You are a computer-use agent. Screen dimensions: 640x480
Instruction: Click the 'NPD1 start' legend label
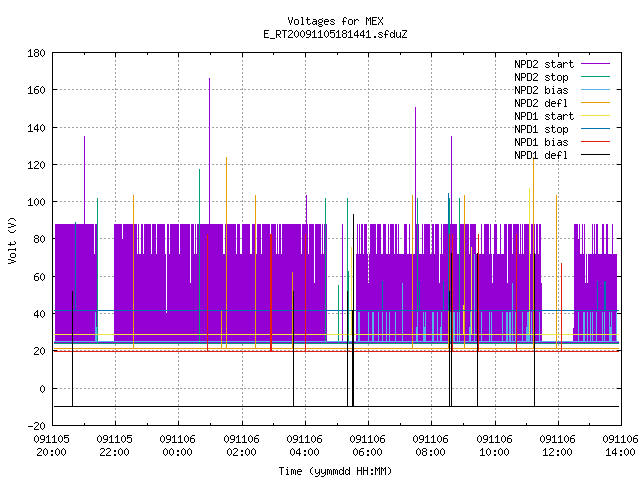pyautogui.click(x=544, y=116)
